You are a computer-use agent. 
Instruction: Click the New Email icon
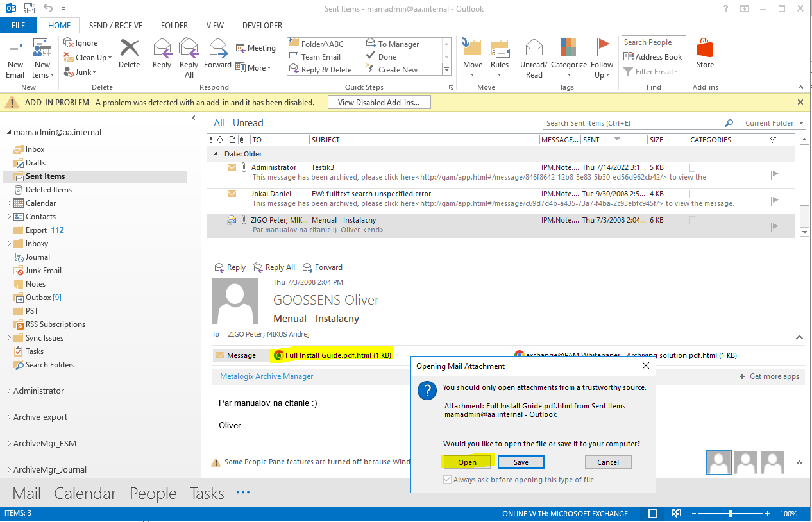coord(15,49)
